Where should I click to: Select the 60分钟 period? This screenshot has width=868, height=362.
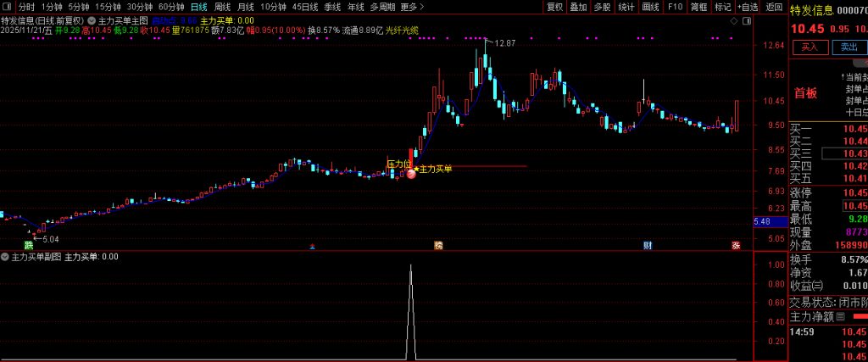tap(171, 7)
